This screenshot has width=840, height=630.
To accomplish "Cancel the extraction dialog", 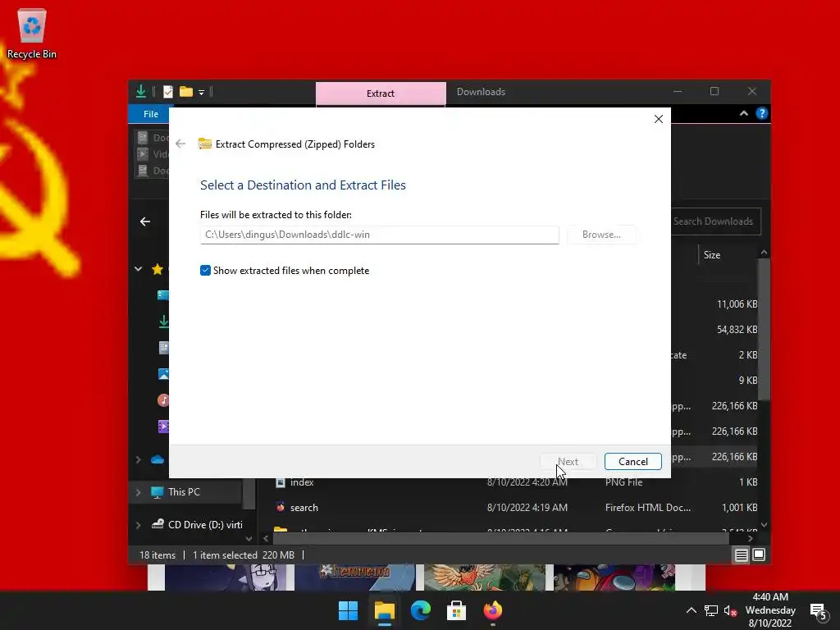I will (632, 462).
